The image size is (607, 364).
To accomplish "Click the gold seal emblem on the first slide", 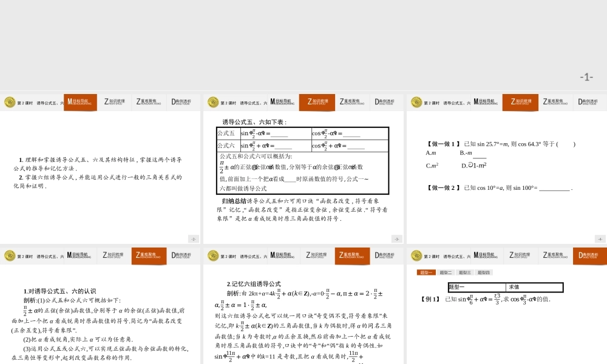I will (10, 103).
